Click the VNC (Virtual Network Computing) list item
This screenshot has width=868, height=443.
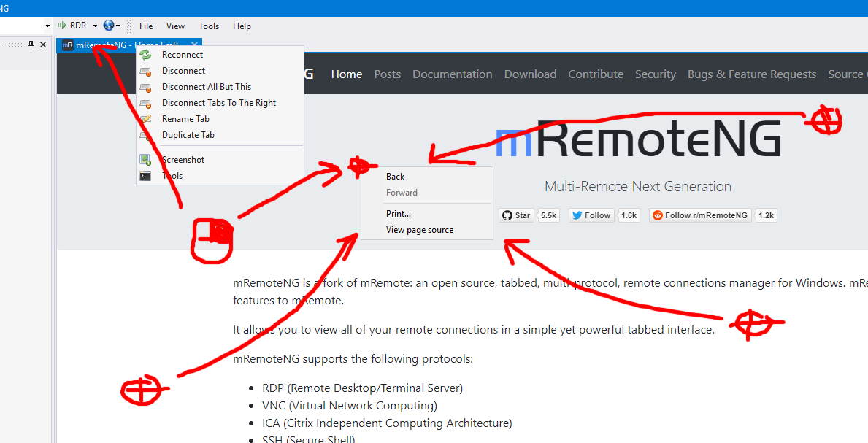tap(350, 406)
